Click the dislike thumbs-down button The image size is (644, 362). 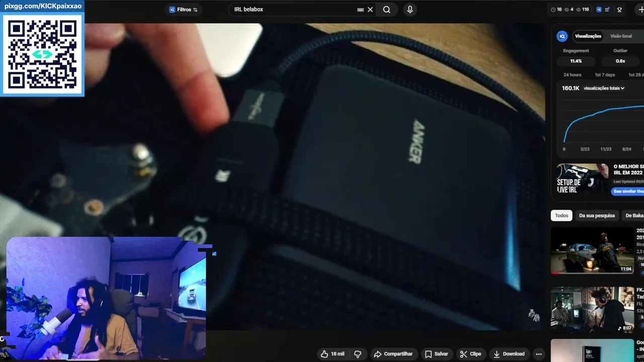point(358,354)
